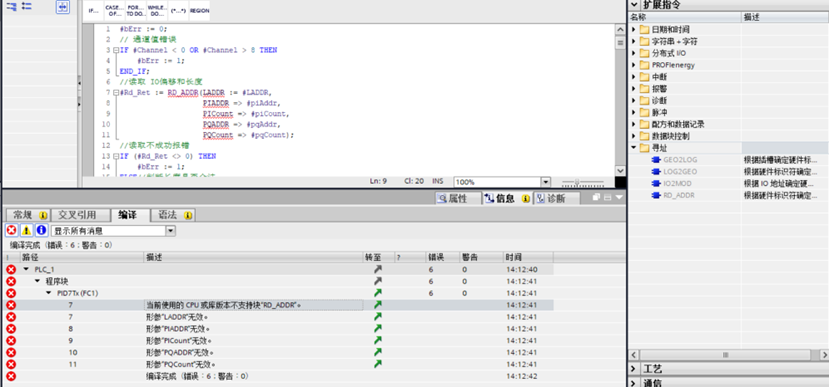
Task: Toggle the error messages filter button
Action: (11, 231)
